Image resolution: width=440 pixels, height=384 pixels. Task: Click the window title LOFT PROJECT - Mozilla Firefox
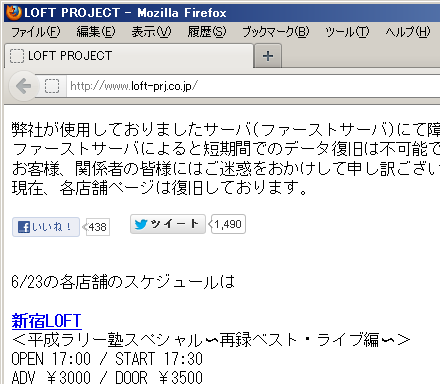click(x=125, y=13)
